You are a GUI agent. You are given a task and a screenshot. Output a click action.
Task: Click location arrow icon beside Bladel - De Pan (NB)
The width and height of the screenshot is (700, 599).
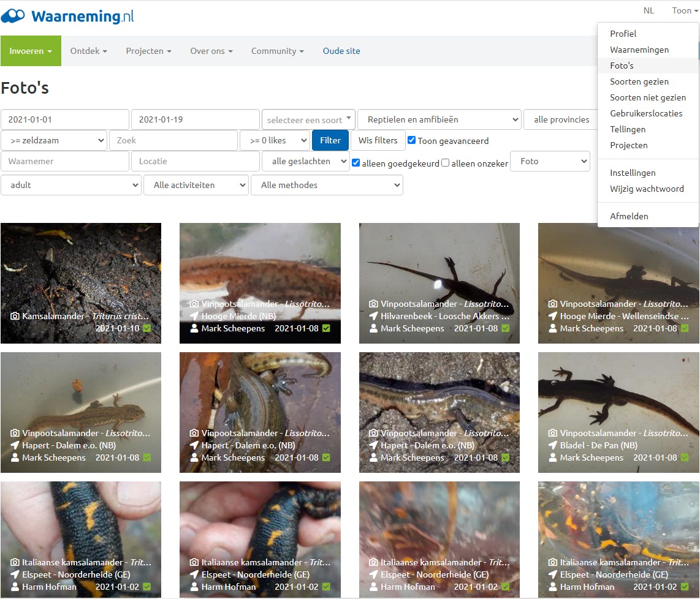tap(553, 445)
